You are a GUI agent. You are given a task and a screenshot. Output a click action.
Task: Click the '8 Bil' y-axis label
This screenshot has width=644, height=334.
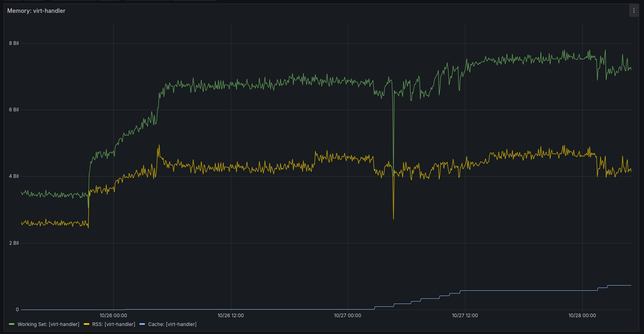tap(14, 43)
